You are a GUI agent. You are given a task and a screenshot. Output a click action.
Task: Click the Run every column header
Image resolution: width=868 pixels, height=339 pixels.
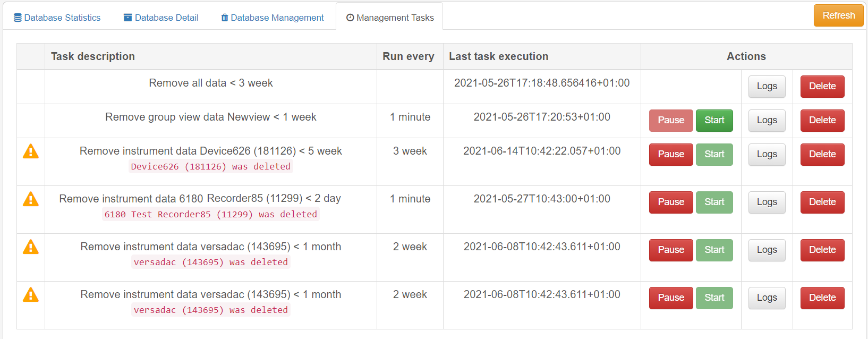point(409,56)
